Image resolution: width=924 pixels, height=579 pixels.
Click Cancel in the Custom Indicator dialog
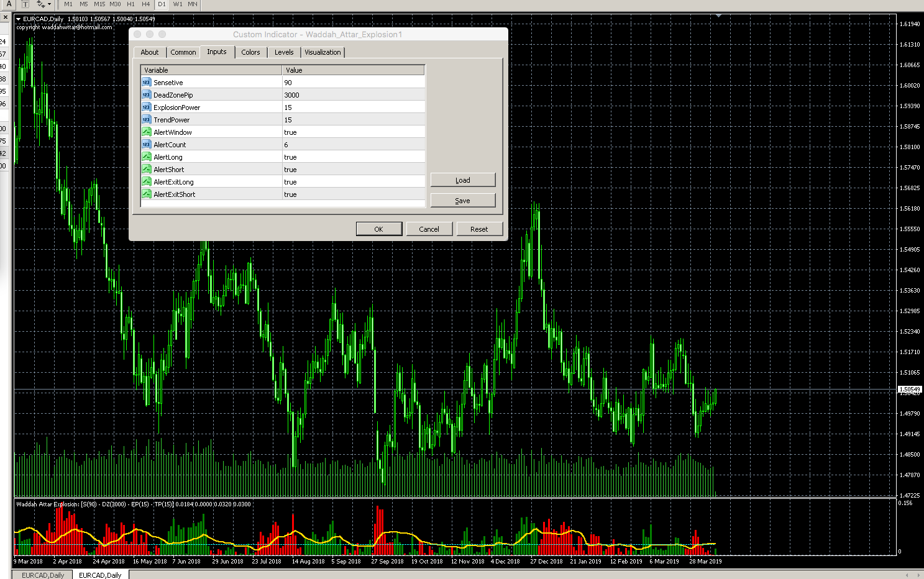click(x=429, y=229)
